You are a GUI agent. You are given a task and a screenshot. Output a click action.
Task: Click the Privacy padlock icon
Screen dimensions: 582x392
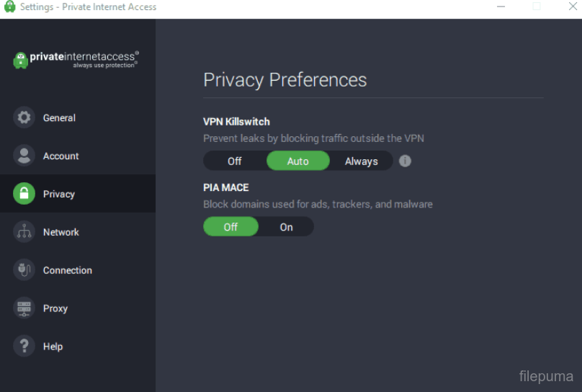tap(24, 194)
